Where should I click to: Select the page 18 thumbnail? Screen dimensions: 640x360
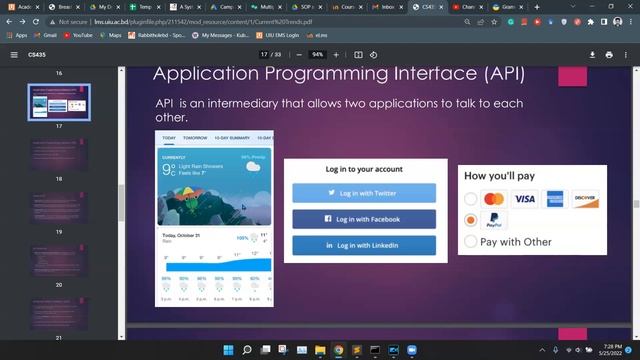click(59, 155)
